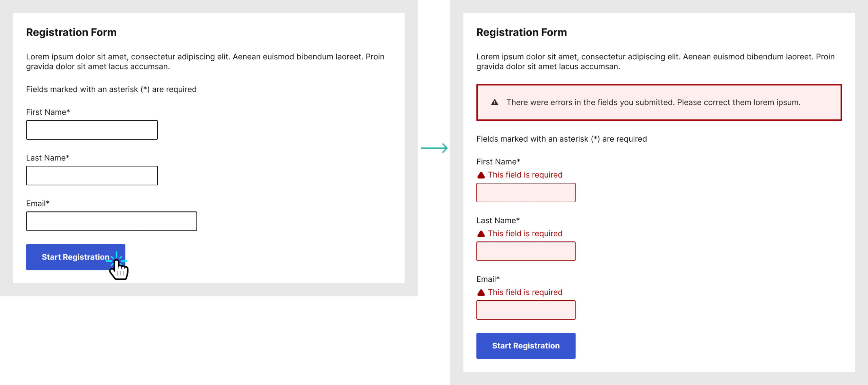Focus the black-bordered Last Name field
Screen dimensions: 868x385
[92, 176]
